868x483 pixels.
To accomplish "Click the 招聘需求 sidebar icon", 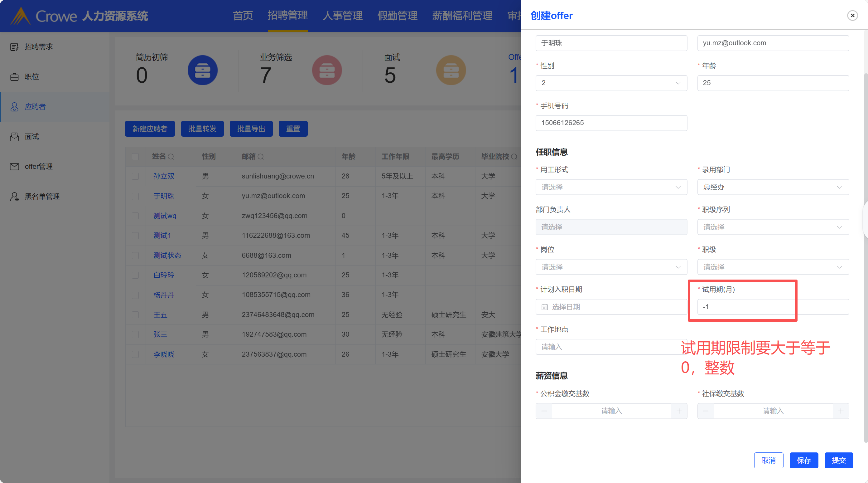I will 14,47.
